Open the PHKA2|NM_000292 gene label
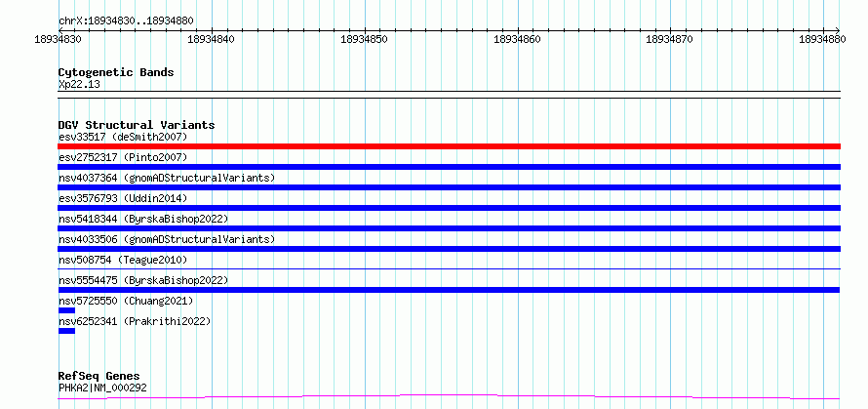Screen dimensions: 868x409 click(x=102, y=388)
